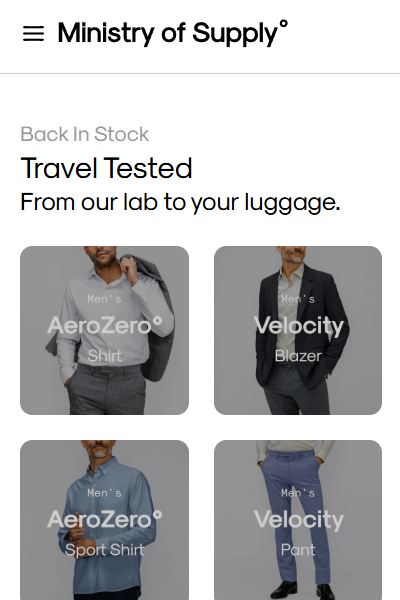Viewport: 400px width, 600px height.
Task: Select the Back In Stock label
Action: 85,134
